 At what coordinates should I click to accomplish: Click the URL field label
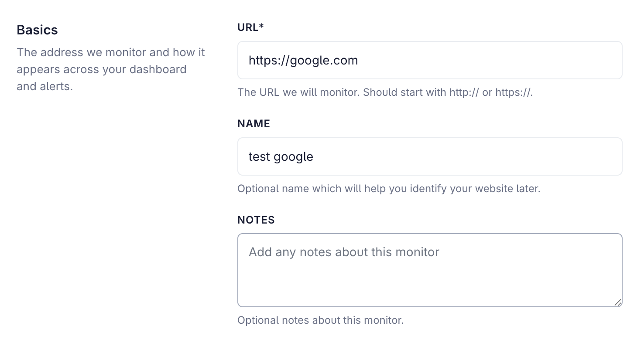click(250, 27)
